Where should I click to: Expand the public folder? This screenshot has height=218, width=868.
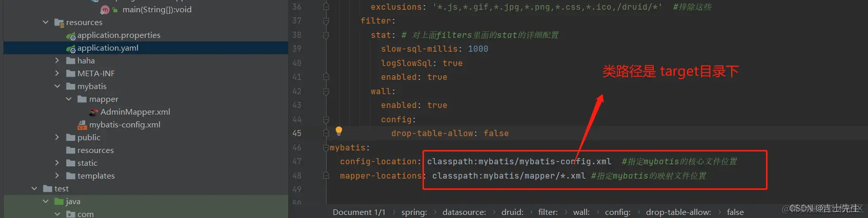click(x=57, y=138)
